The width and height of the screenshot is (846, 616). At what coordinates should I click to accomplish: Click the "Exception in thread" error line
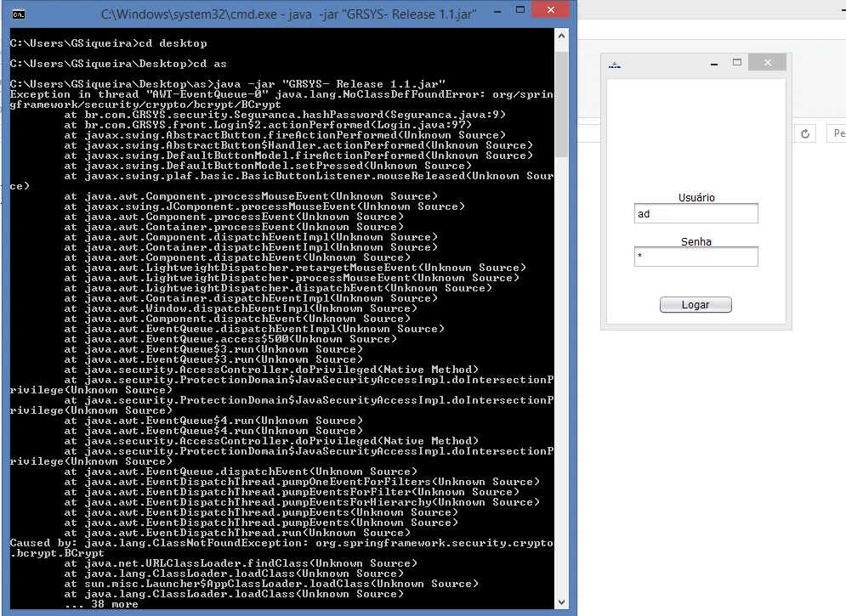(x=281, y=99)
